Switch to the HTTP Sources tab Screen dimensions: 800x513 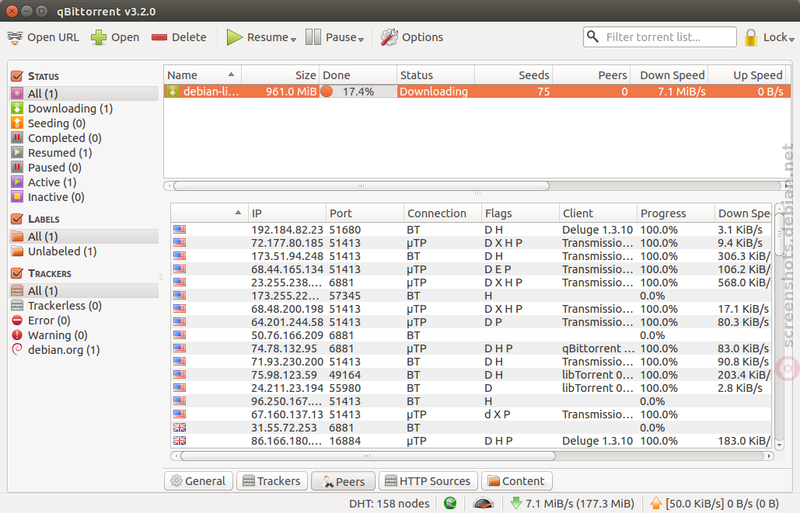click(x=428, y=481)
